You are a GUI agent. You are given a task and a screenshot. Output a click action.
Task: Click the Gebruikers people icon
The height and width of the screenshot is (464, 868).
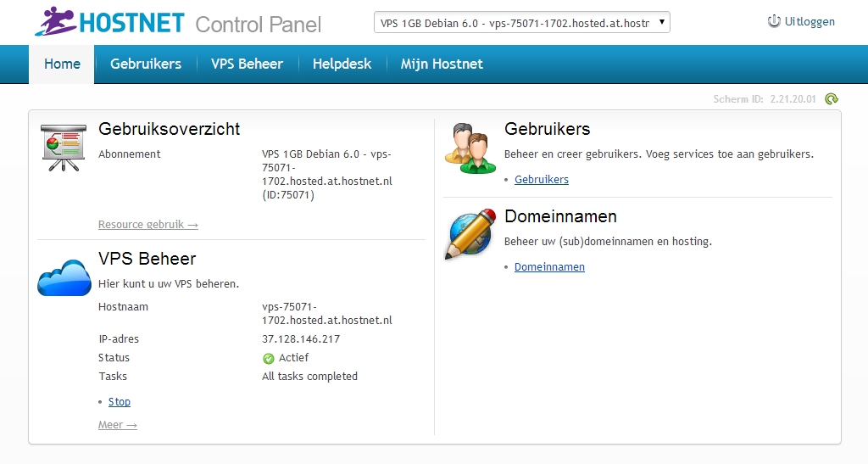[x=470, y=148]
